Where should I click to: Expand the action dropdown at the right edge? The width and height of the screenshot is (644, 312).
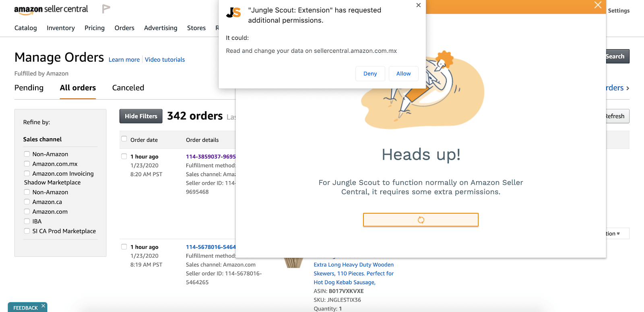[x=617, y=233]
